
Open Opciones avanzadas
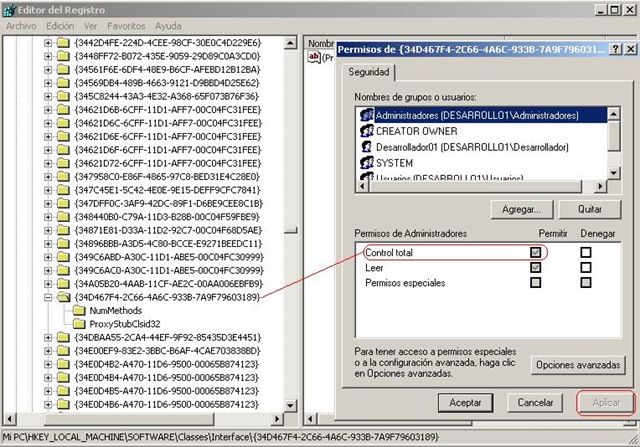tap(578, 365)
